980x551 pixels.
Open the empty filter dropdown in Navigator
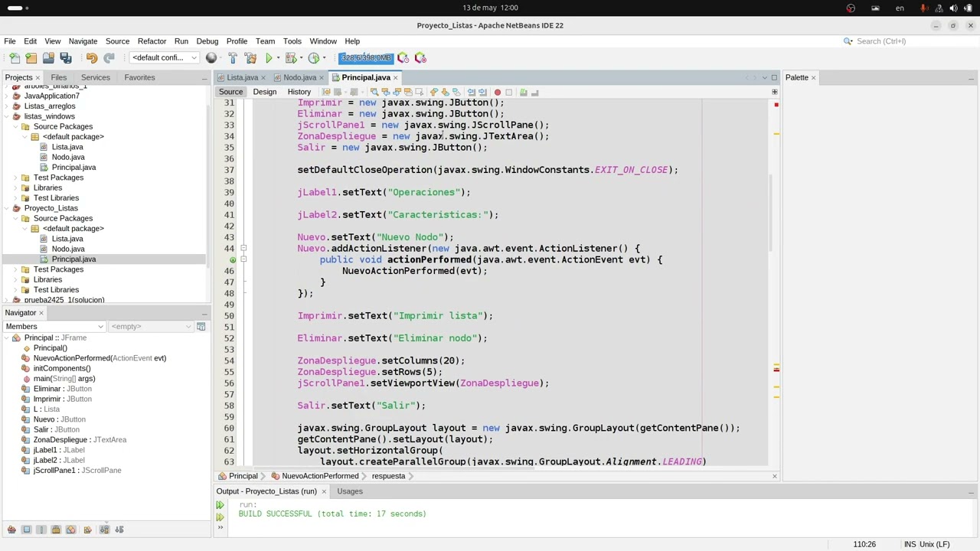click(x=151, y=327)
